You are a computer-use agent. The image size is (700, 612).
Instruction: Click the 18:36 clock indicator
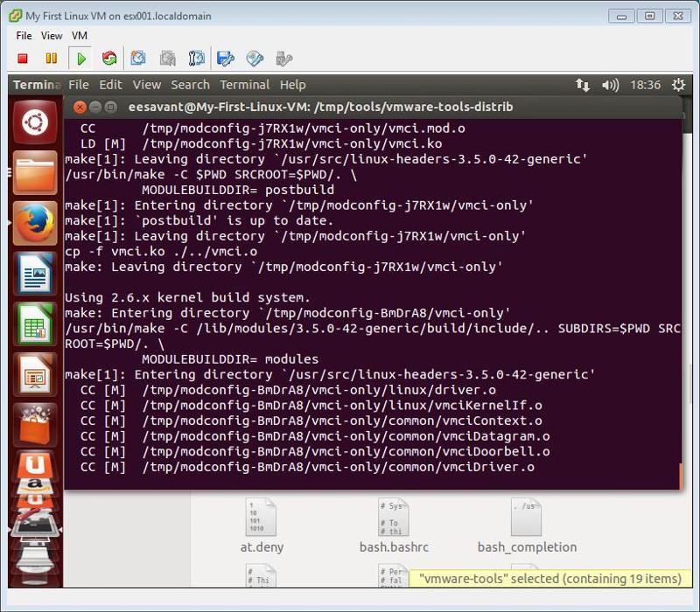[645, 85]
